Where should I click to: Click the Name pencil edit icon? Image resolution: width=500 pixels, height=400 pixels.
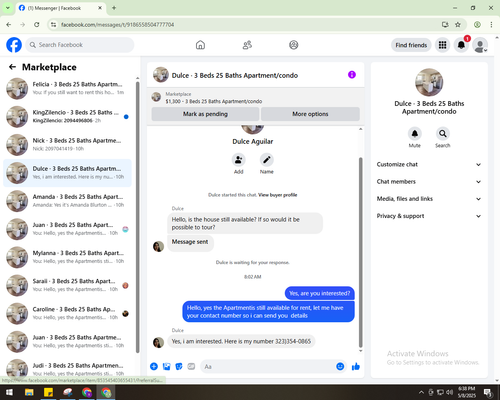click(x=267, y=160)
